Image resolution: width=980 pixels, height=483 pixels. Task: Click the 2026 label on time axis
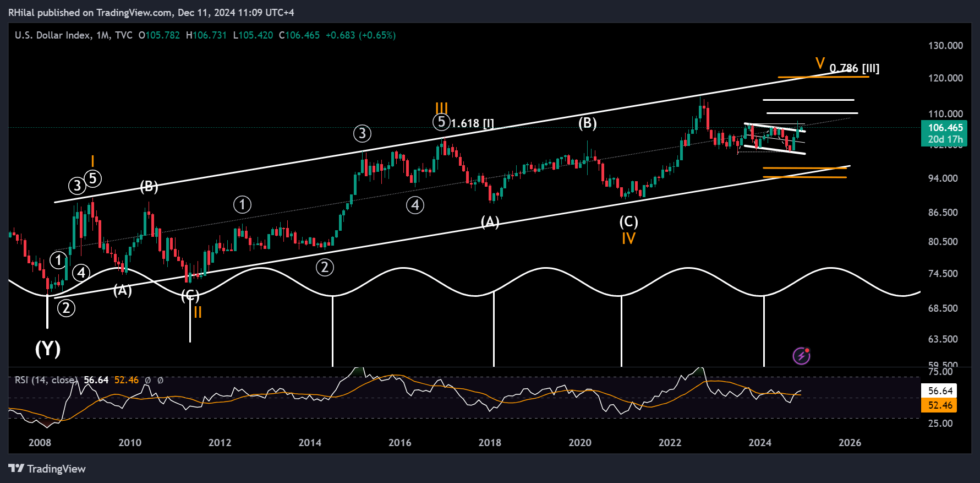850,443
